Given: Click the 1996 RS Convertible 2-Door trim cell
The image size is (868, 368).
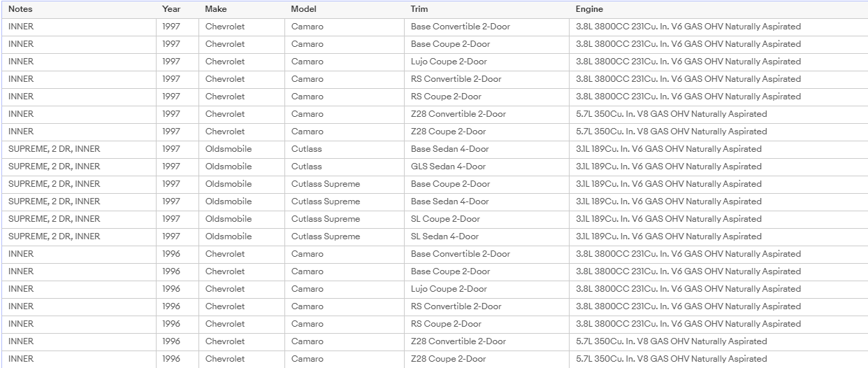Looking at the screenshot, I should [486, 306].
